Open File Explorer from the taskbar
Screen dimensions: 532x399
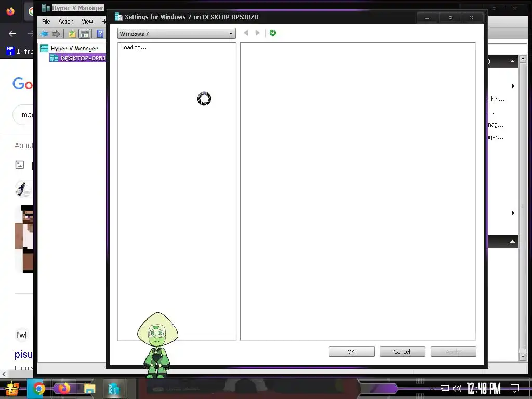tap(89, 389)
